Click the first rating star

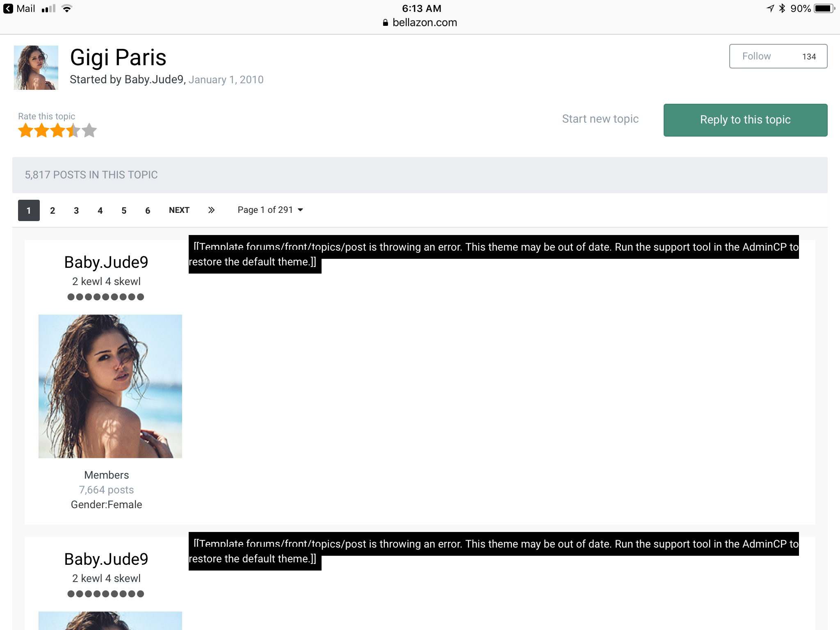coord(25,131)
